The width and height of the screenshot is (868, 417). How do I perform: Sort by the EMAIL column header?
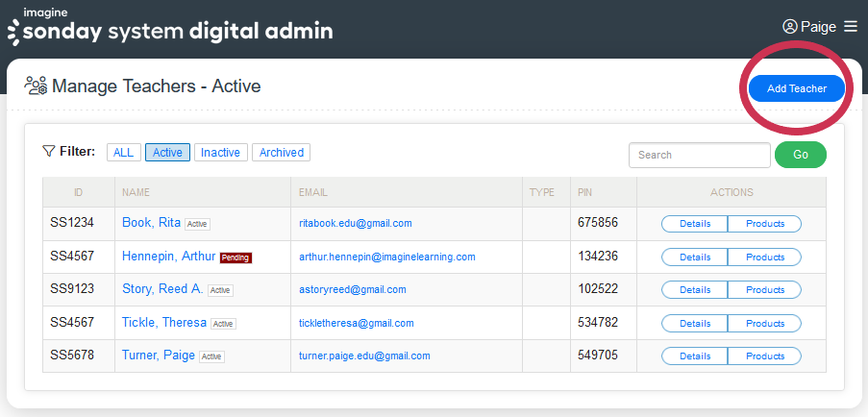(x=312, y=192)
